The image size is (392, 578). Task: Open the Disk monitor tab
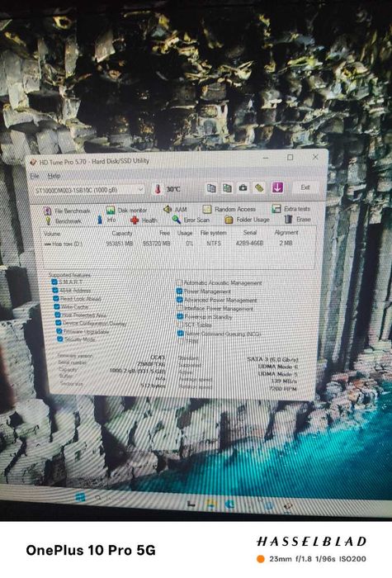coord(126,210)
